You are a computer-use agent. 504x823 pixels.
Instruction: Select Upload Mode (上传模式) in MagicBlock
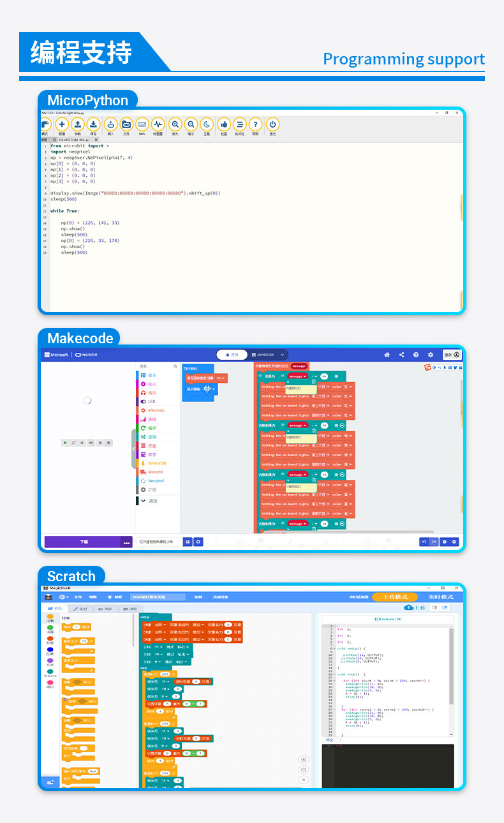tap(394, 597)
